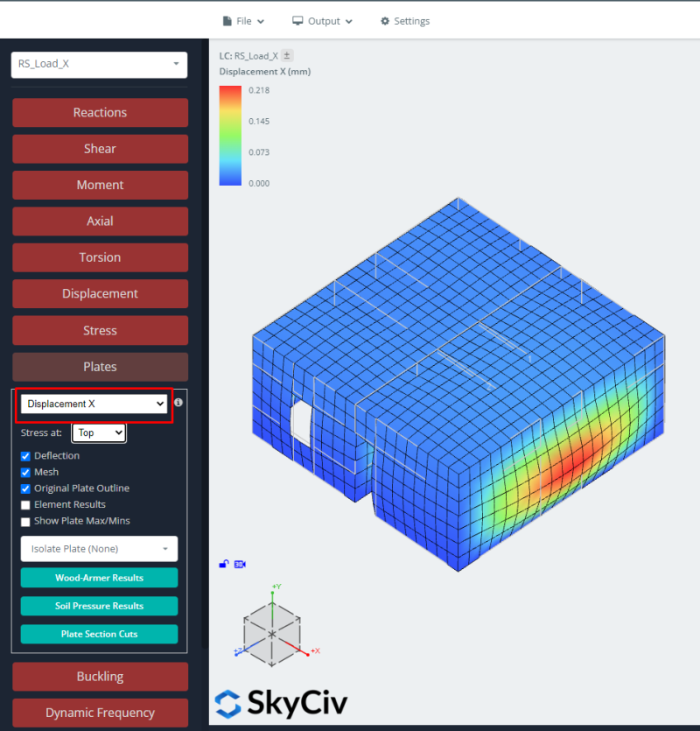Enable Show Plate Max/Mins
The image size is (700, 731).
(x=24, y=522)
